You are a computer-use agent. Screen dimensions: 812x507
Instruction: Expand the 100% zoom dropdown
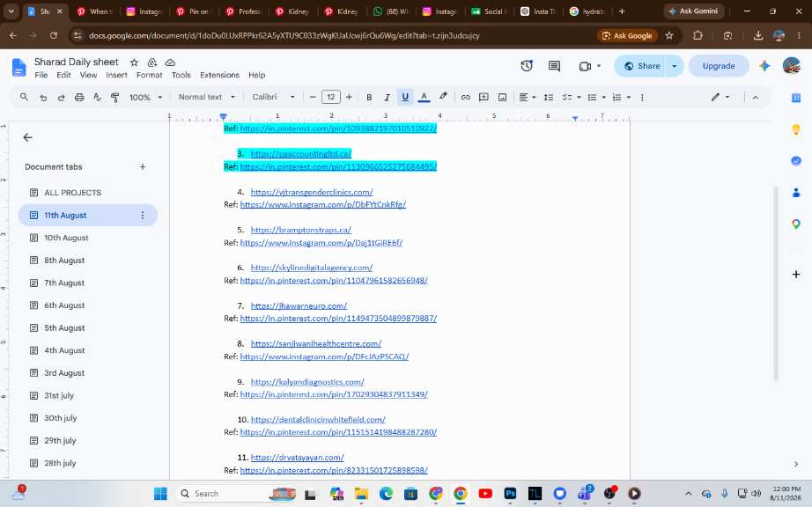point(145,97)
